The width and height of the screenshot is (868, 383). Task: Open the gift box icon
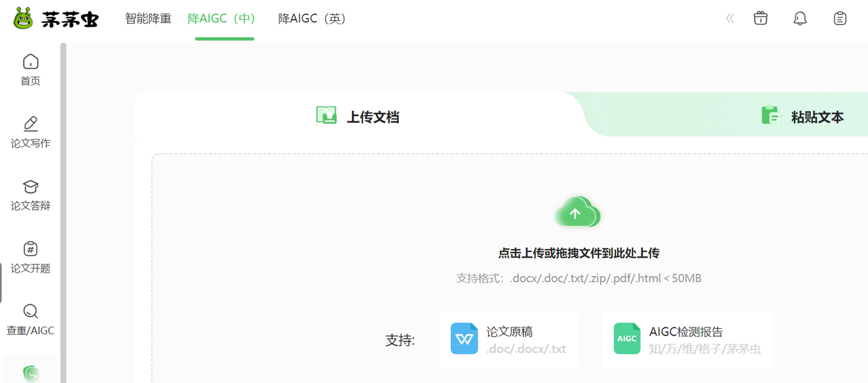(761, 18)
